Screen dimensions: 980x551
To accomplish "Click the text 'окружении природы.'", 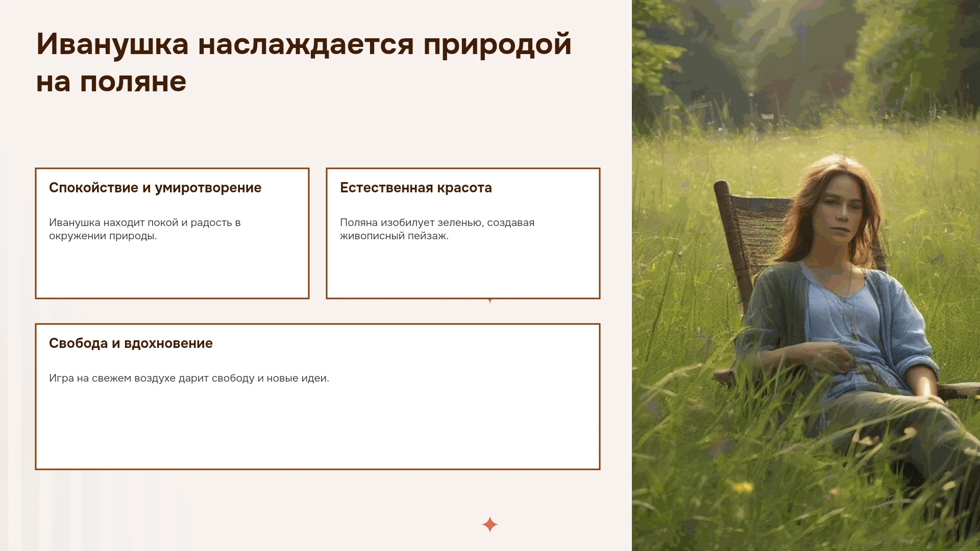I will coord(103,236).
